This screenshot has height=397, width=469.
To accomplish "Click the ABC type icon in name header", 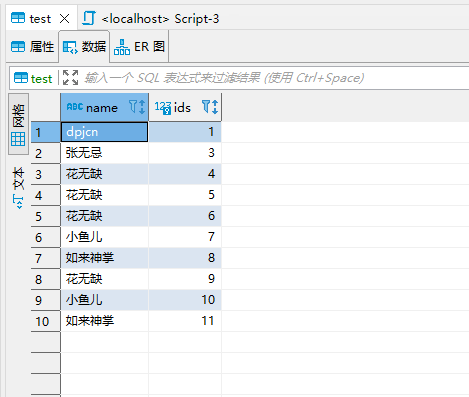I will coord(75,107).
